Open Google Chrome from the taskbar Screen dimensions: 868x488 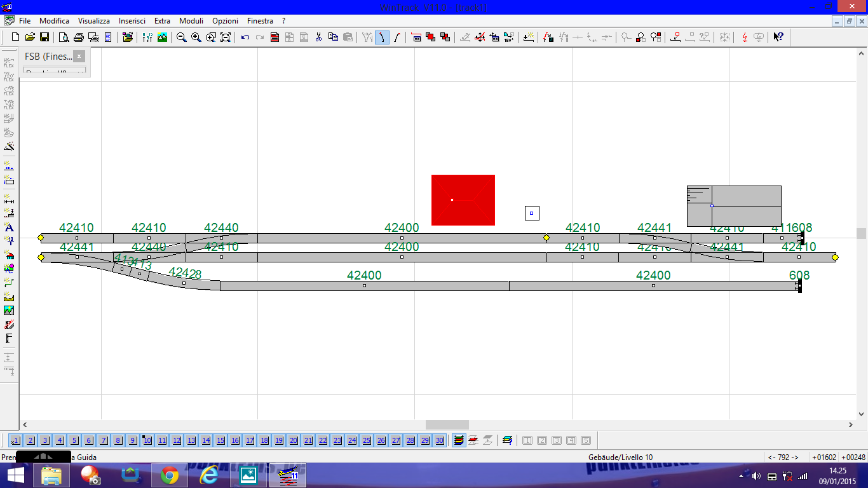point(169,475)
